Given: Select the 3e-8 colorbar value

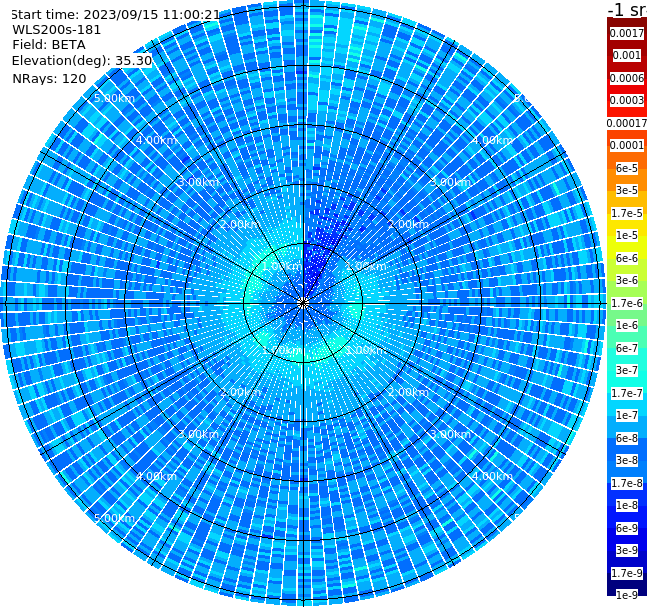Looking at the screenshot, I should click(x=627, y=460).
